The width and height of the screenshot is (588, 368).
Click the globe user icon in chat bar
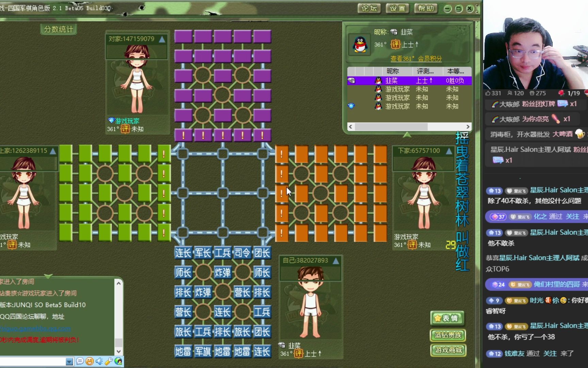(x=118, y=361)
